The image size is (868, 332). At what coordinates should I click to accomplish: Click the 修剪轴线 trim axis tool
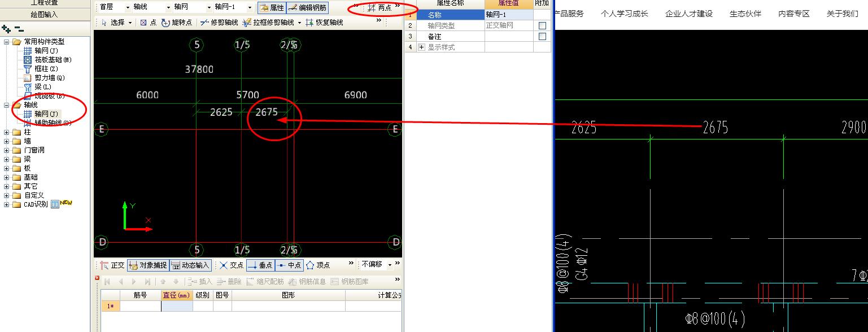[x=219, y=23]
